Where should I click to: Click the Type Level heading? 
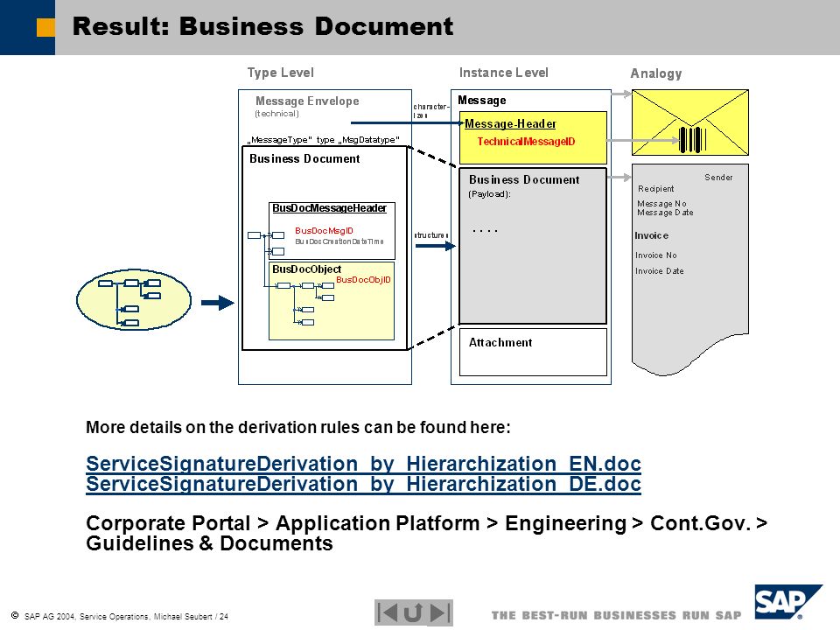click(x=280, y=73)
